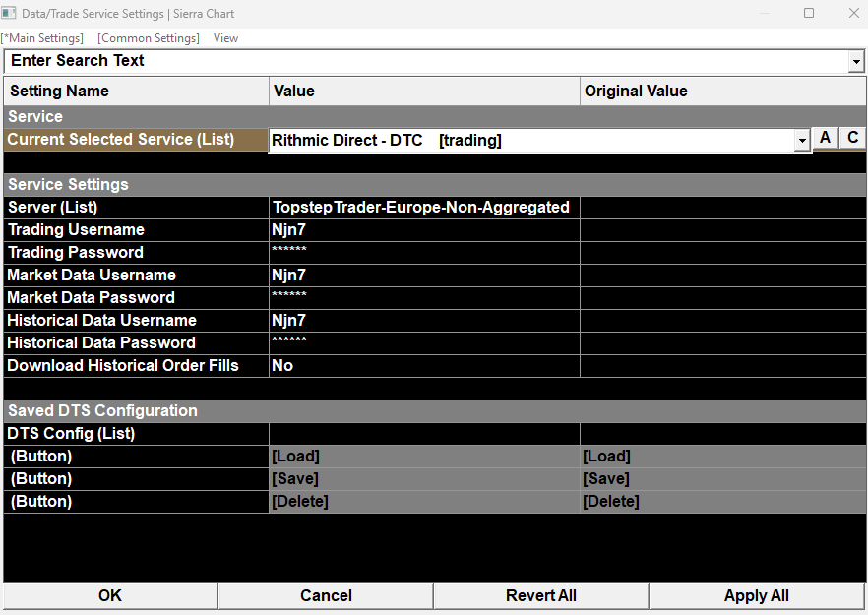Click the Cancel button

326,595
